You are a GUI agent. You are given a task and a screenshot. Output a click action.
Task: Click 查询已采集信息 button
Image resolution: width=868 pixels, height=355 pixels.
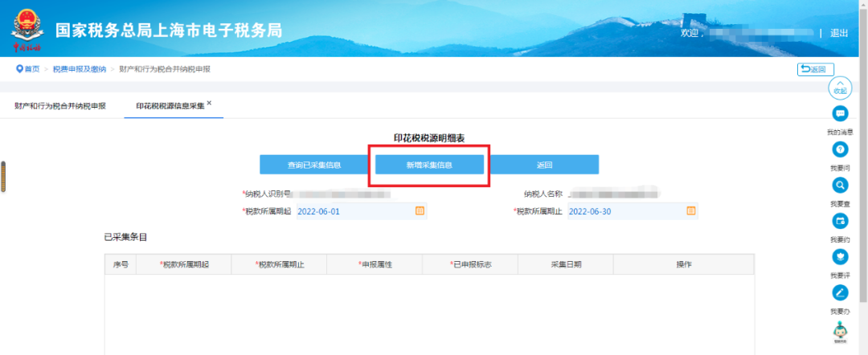coord(314,165)
